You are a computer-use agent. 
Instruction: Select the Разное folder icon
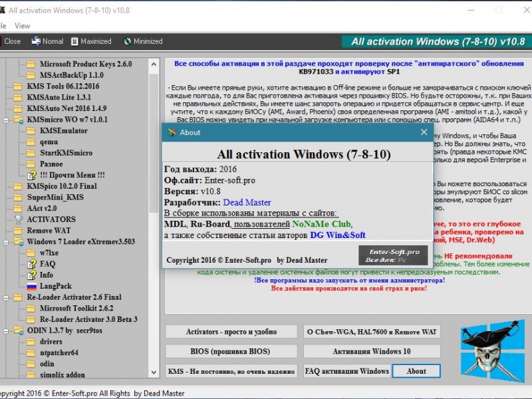pyautogui.click(x=31, y=164)
